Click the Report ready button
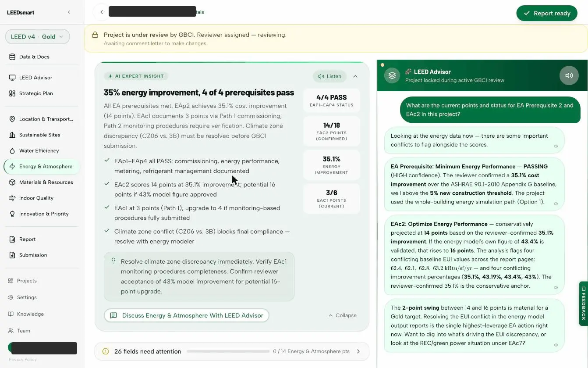This screenshot has height=368, width=588. click(547, 13)
